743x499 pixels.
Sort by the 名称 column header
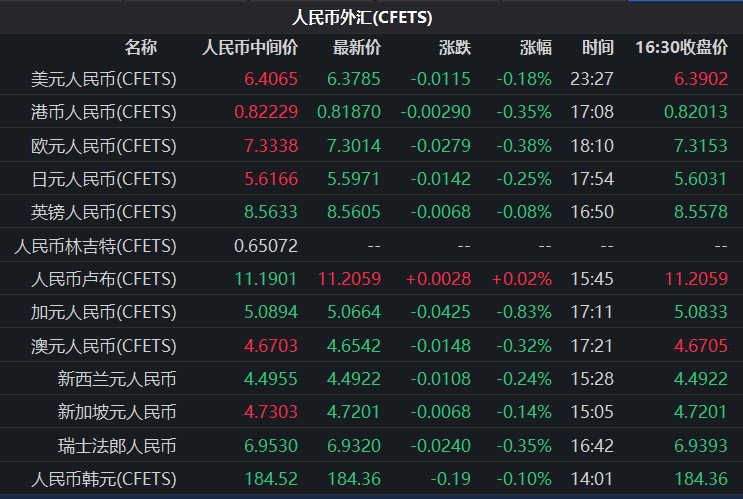tap(140, 47)
